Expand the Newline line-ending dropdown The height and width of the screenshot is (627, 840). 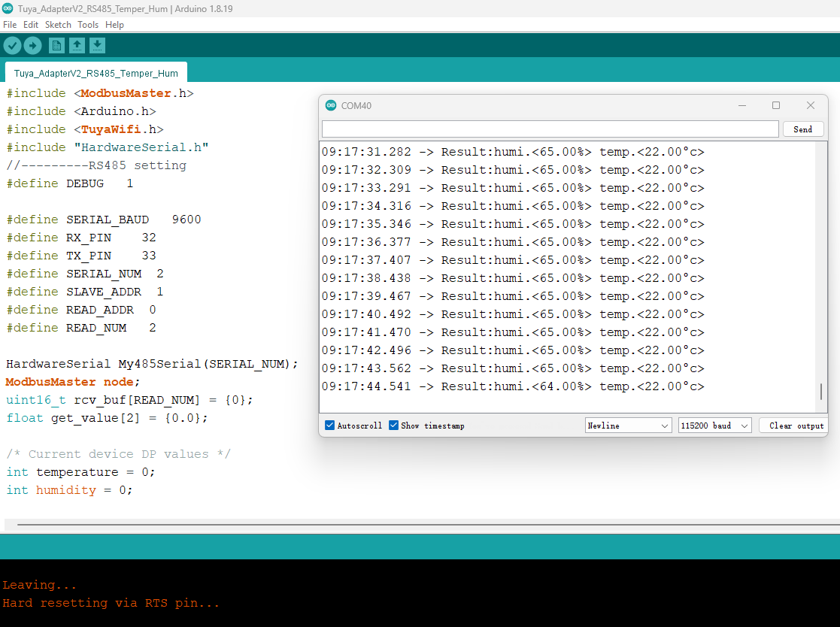point(628,426)
